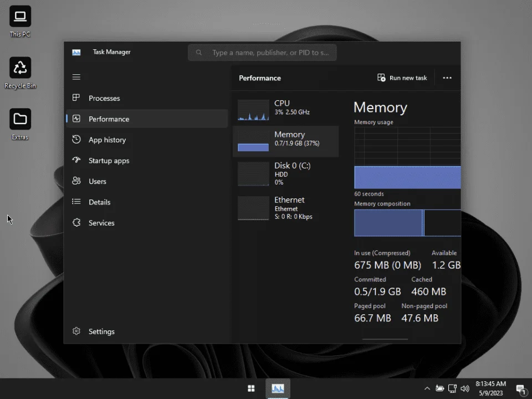
Task: Select the App history clock icon
Action: 76,140
